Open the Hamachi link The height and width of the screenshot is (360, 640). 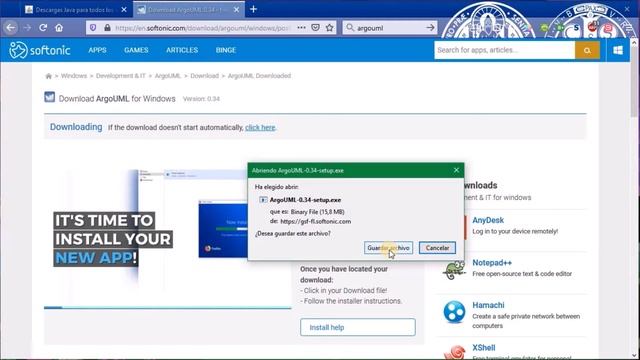point(488,305)
